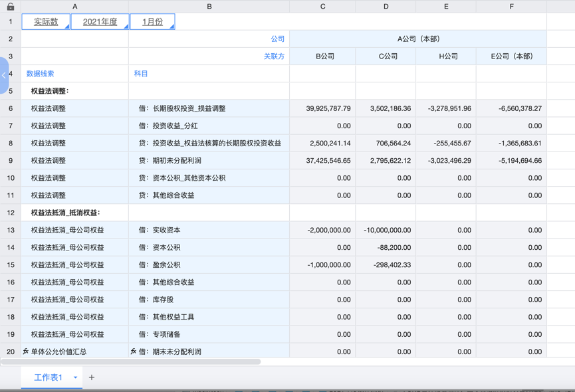Select row 13 header

coord(11,230)
